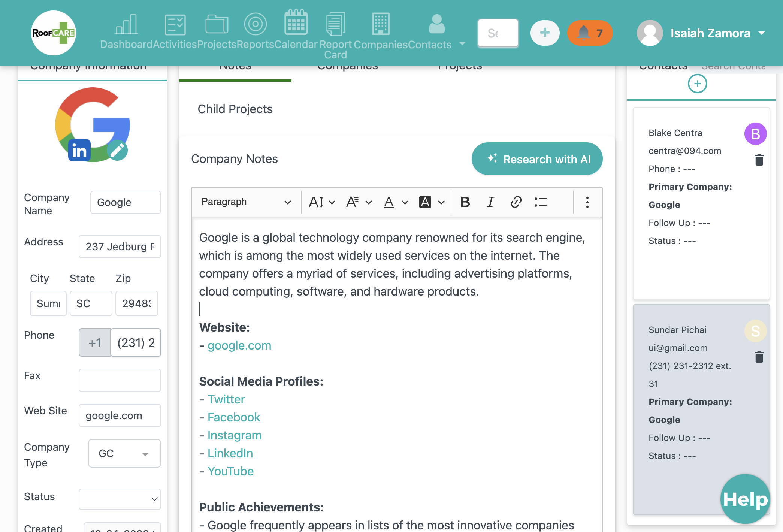Image resolution: width=783 pixels, height=532 pixels.
Task: Open the YouTube link in notes
Action: [x=231, y=471]
